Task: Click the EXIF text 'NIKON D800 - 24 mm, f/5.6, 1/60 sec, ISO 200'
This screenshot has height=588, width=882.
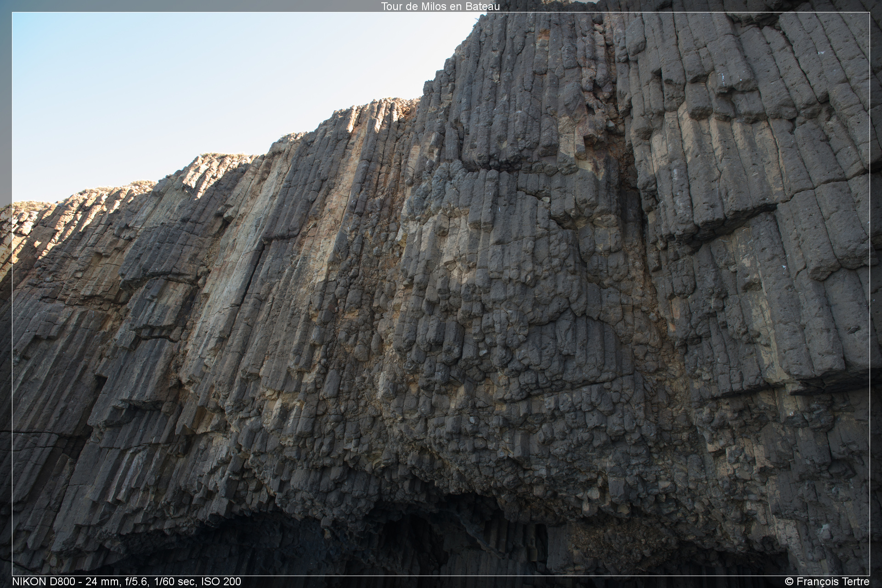Action: click(x=126, y=582)
